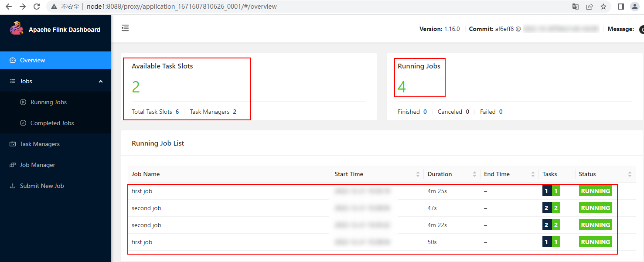This screenshot has height=262, width=644.
Task: Click the Submit New Job upload icon
Action: click(x=13, y=186)
